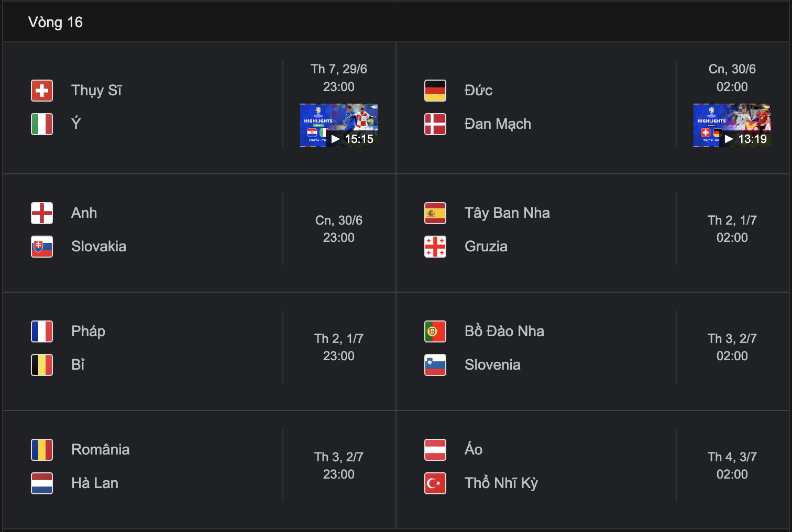
Task: Click the Áo team name
Action: [474, 449]
